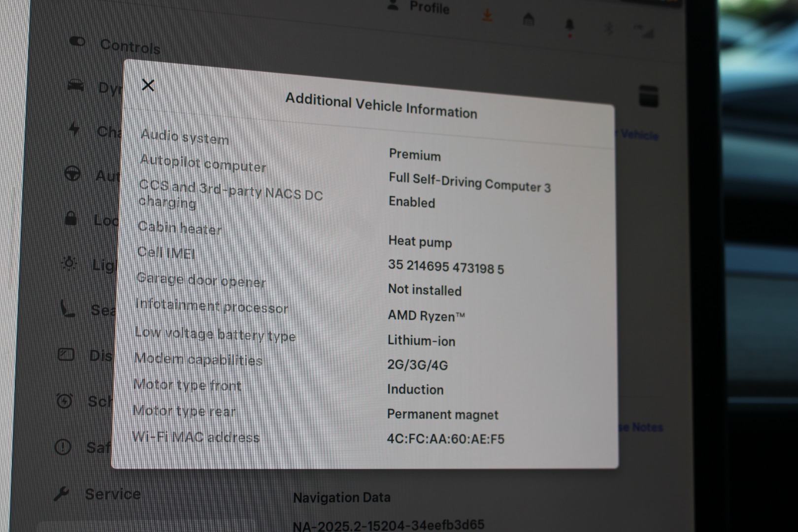Open the Safety exclamation icon
Viewport: 798px width, 532px height.
coord(63,447)
